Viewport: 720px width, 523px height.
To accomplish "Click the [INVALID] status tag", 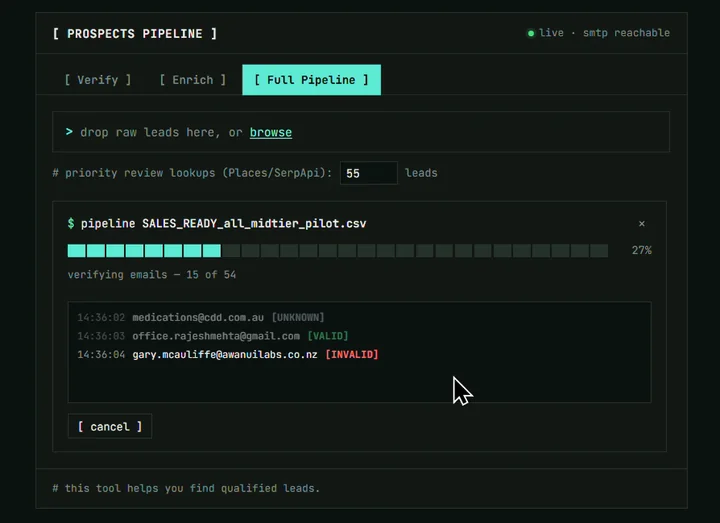I will tap(352, 354).
